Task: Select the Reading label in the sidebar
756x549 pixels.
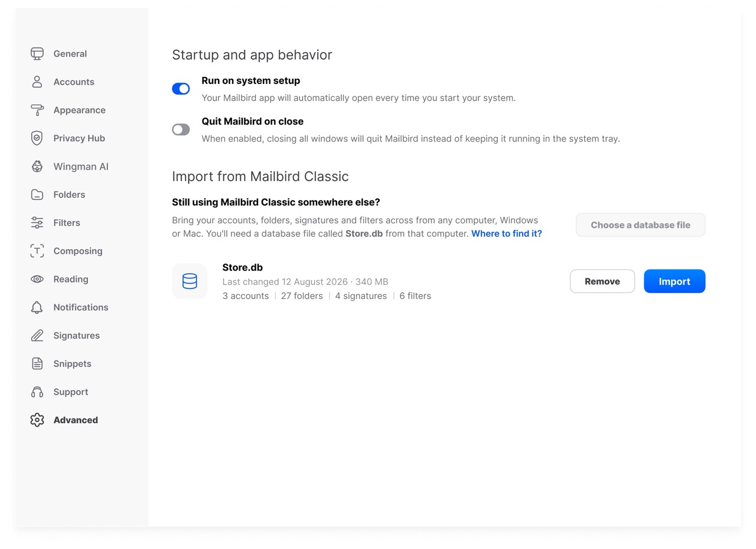Action: click(71, 279)
